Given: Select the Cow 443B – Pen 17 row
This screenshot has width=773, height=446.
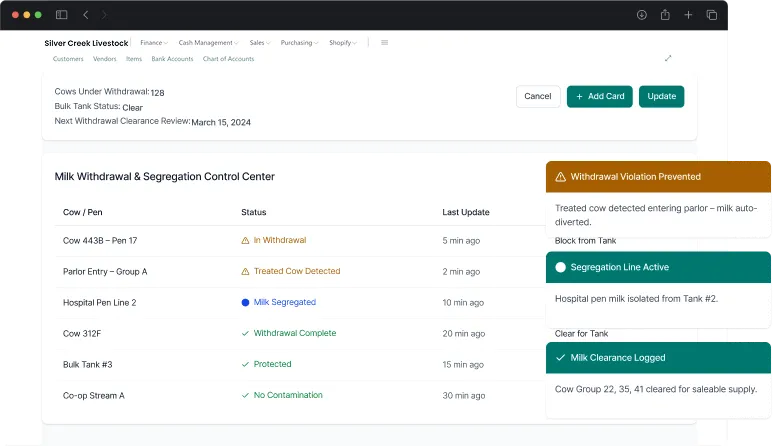Looking at the screenshot, I should click(100, 241).
